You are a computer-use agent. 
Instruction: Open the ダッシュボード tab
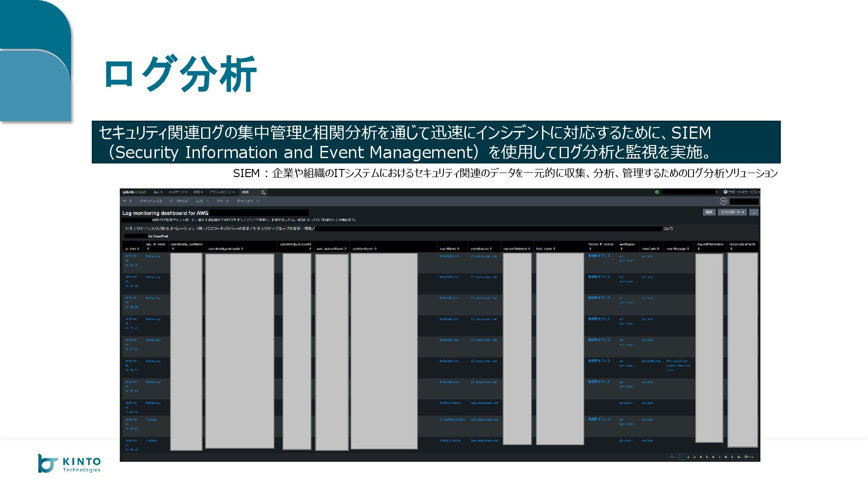[x=248, y=201]
